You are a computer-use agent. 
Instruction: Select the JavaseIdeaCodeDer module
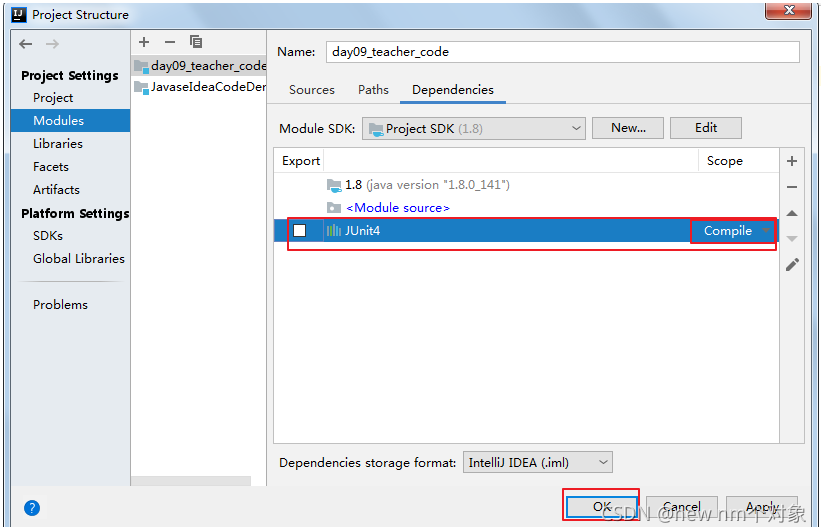[200, 87]
